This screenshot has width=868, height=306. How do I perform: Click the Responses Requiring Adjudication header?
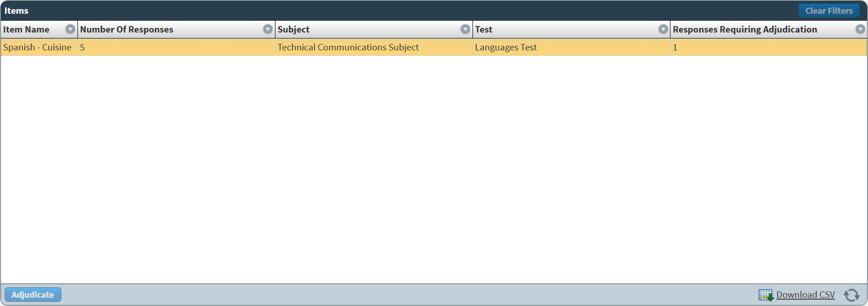[x=745, y=29]
